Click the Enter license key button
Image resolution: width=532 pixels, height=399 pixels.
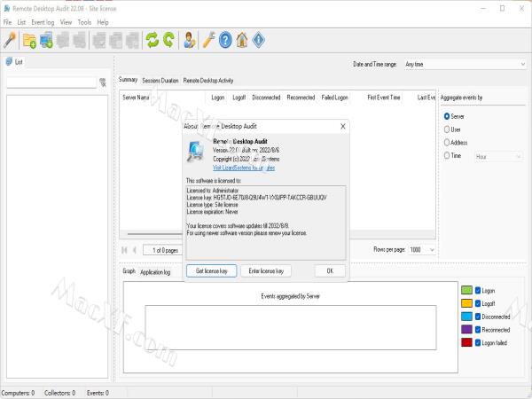point(266,270)
